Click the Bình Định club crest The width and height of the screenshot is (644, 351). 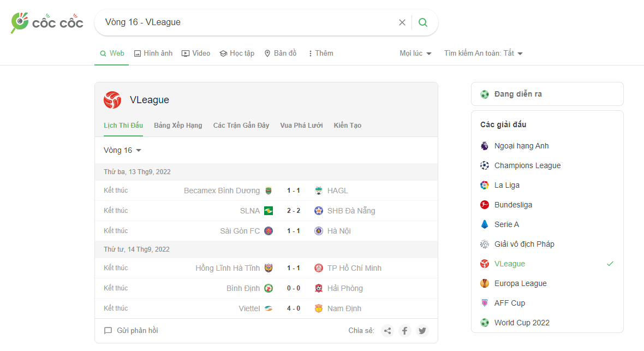269,288
